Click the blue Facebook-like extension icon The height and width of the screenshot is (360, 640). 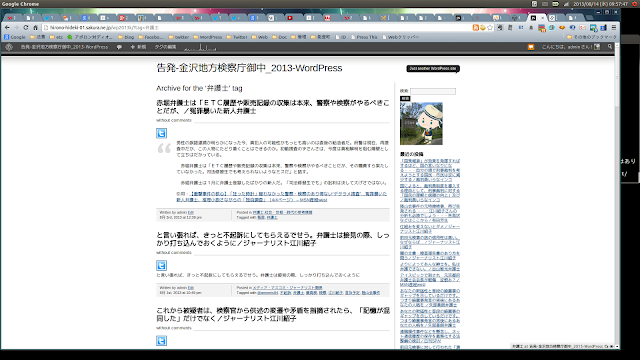[603, 27]
